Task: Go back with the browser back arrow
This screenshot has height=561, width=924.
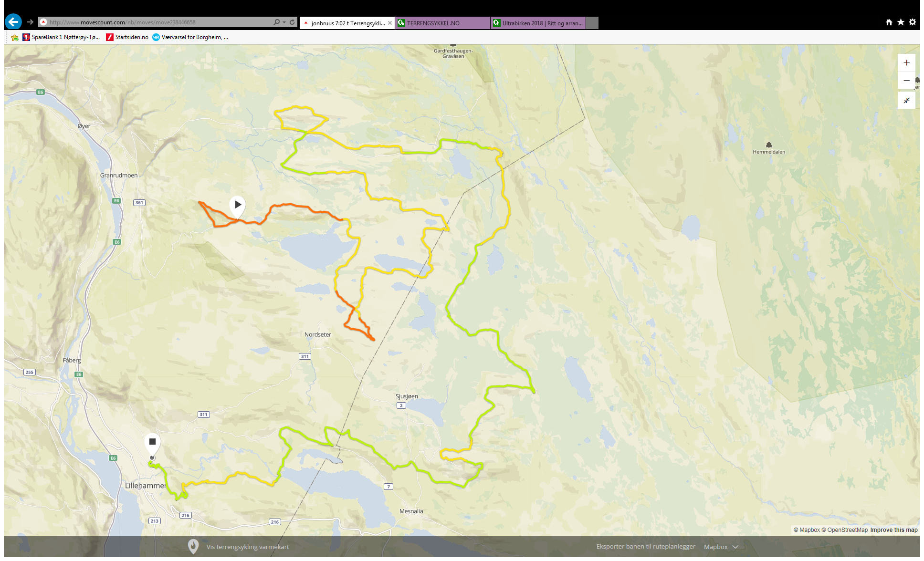Action: click(13, 22)
